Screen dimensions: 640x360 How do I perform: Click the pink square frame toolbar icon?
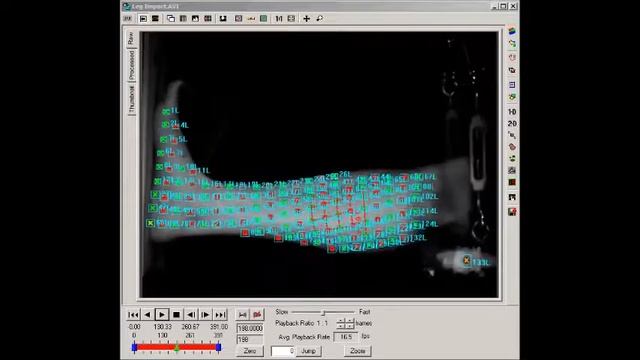(238, 19)
